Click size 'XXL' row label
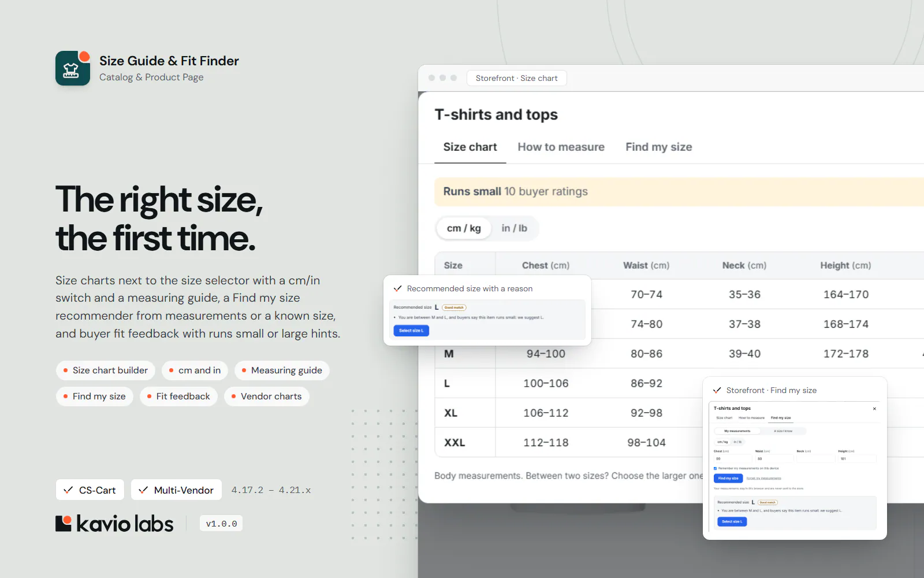Image resolution: width=924 pixels, height=578 pixels. 454,443
